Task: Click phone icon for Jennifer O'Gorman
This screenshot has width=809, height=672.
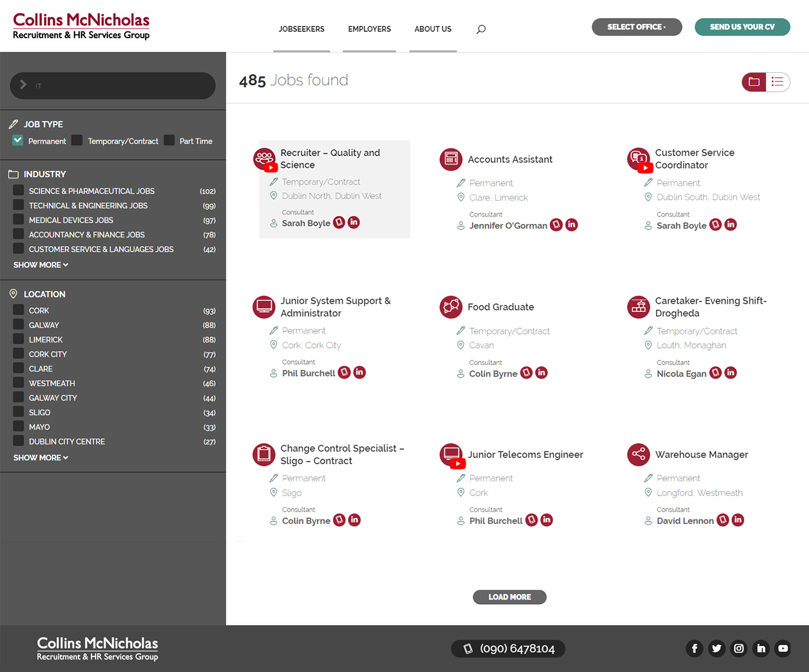Action: (557, 225)
